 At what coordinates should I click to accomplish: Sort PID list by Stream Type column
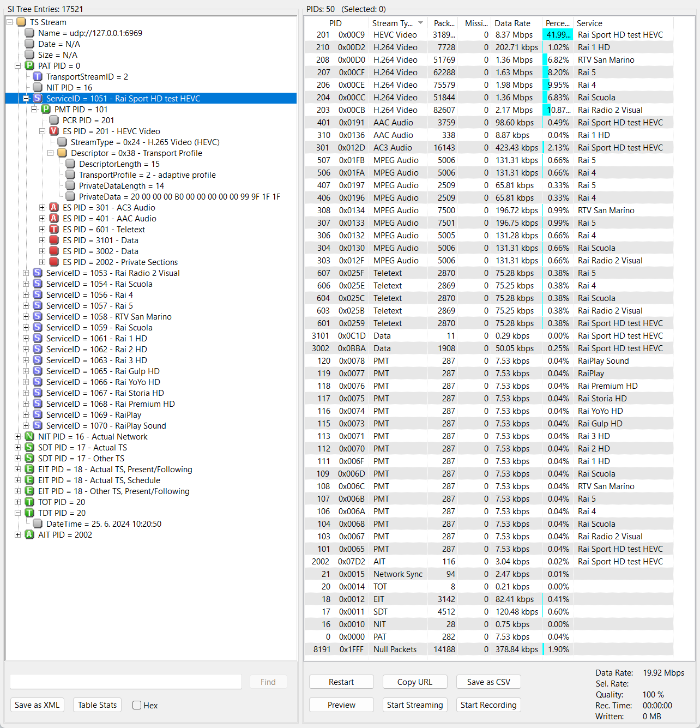(x=397, y=23)
